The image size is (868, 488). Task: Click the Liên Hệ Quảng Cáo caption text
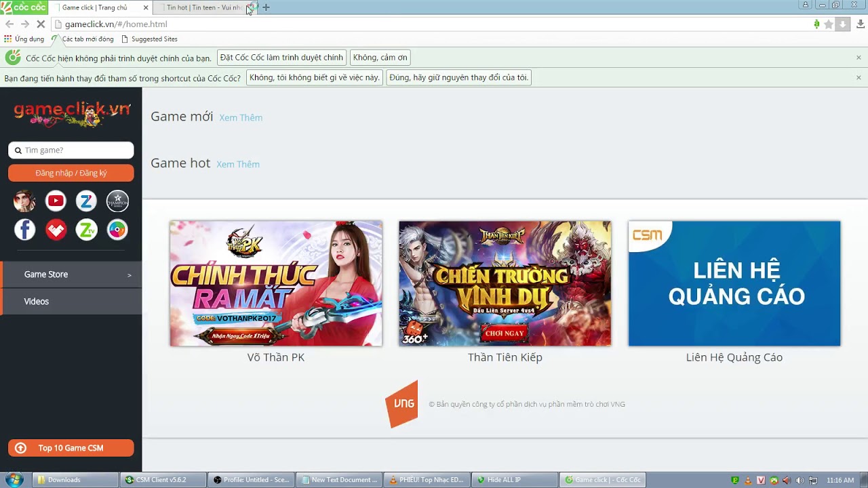point(734,357)
